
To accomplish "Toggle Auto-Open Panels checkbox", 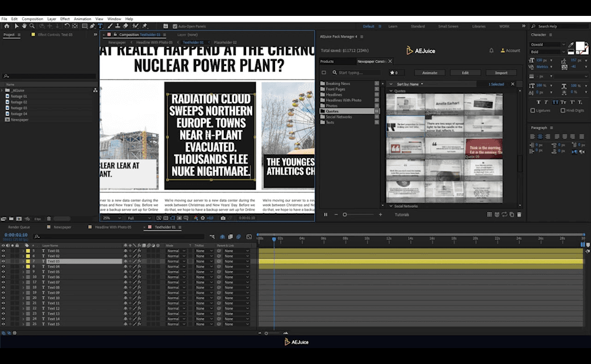I will click(175, 26).
